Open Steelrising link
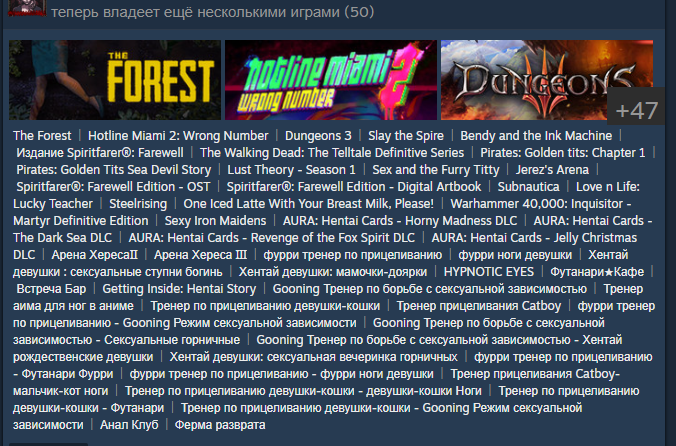This screenshot has height=446, width=676. pyautogui.click(x=138, y=204)
